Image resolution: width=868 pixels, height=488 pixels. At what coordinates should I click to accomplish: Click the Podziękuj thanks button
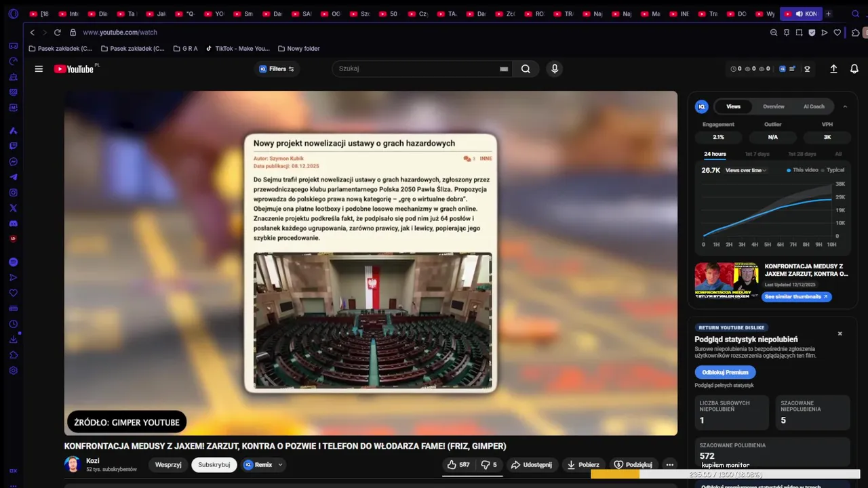pyautogui.click(x=633, y=464)
